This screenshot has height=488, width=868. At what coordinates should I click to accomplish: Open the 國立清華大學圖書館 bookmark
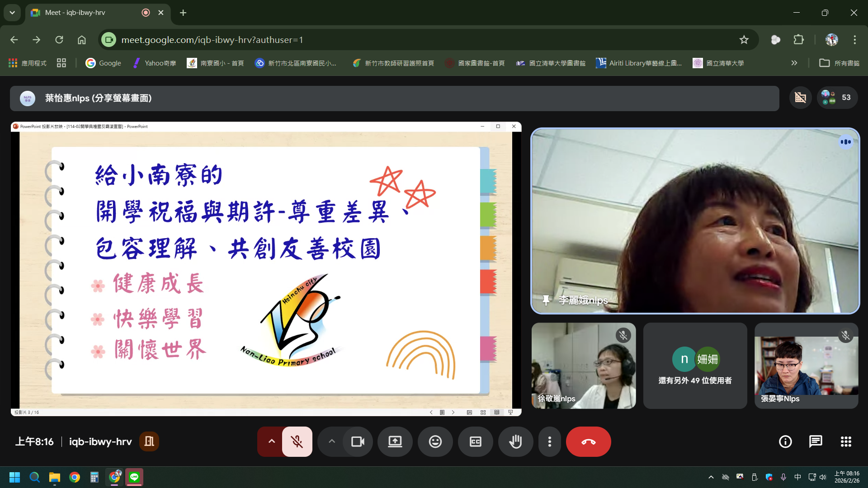[551, 63]
